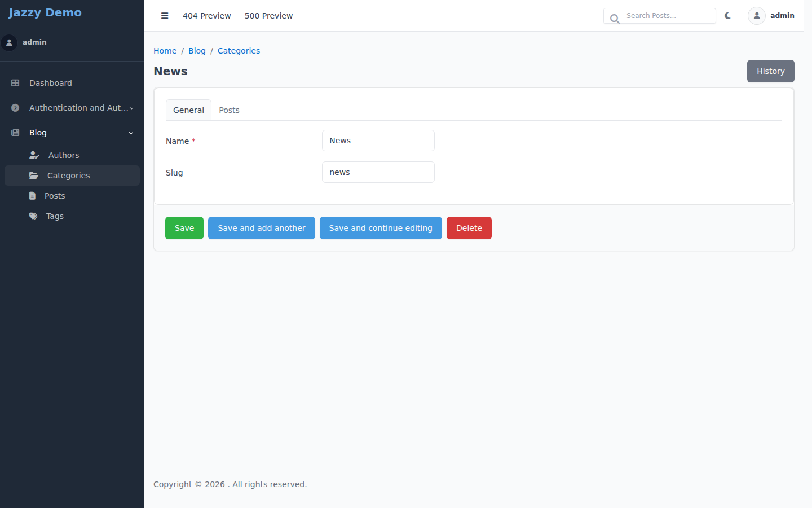Click the Categories folder icon
Screen dimensions: 812x508
pyautogui.click(x=34, y=176)
